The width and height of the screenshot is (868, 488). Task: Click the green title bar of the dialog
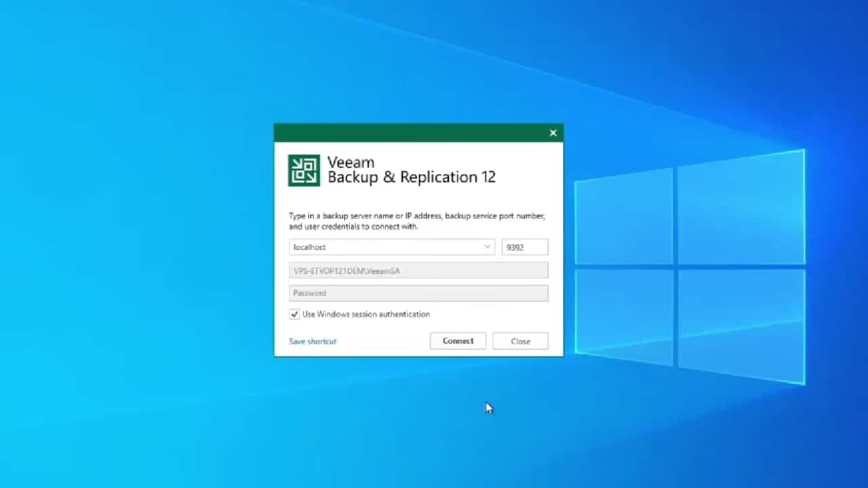pyautogui.click(x=407, y=133)
